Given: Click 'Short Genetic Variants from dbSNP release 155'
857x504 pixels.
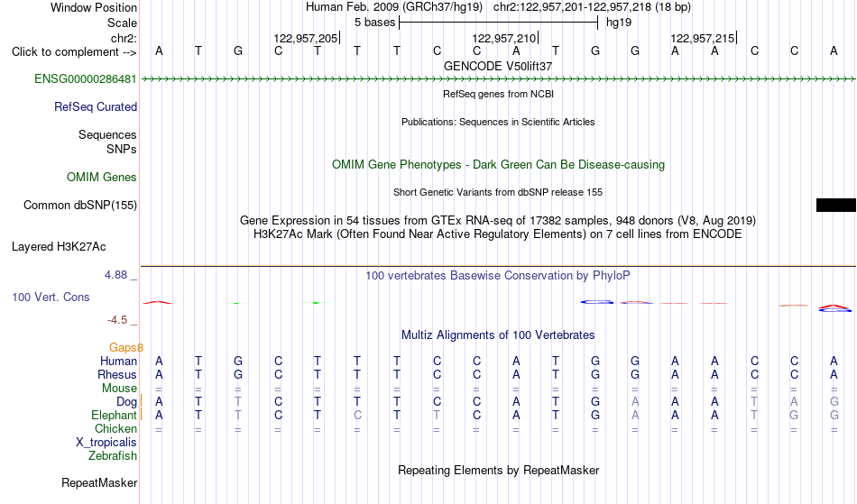Looking at the screenshot, I should point(498,192).
